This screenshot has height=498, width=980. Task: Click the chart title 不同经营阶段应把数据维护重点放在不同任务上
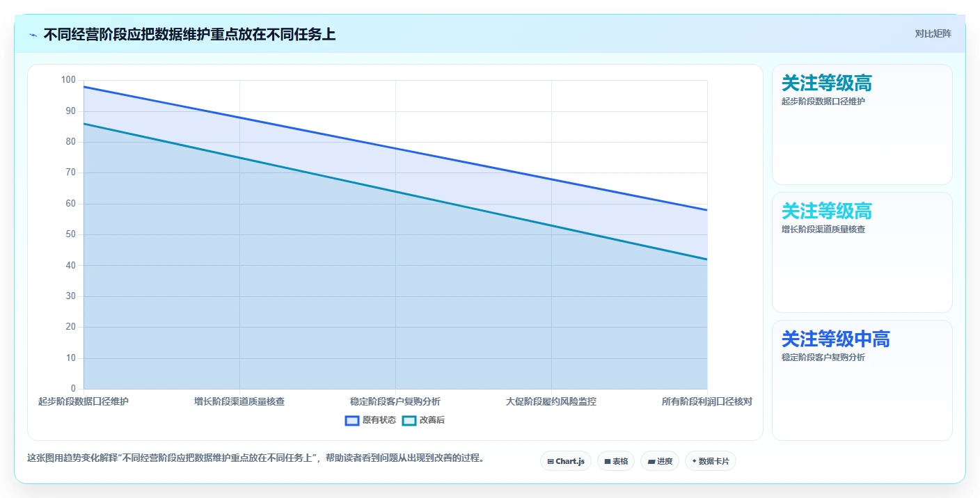189,34
